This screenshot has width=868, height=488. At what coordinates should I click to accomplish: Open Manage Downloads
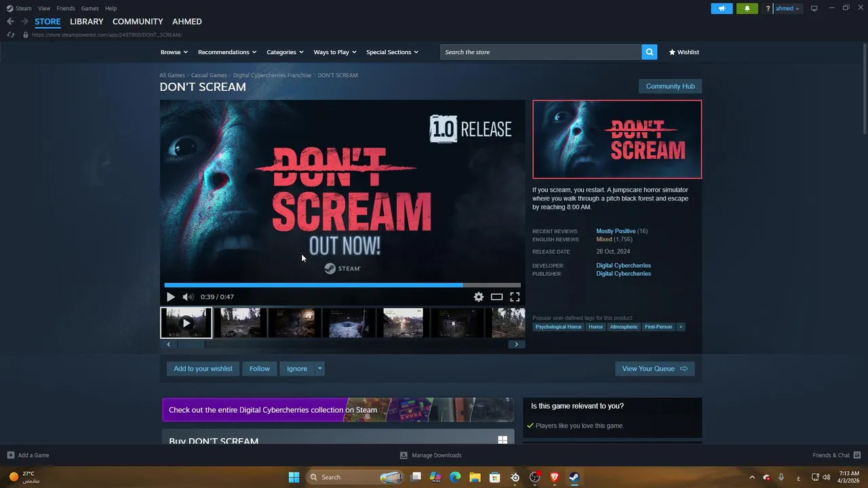(x=431, y=455)
